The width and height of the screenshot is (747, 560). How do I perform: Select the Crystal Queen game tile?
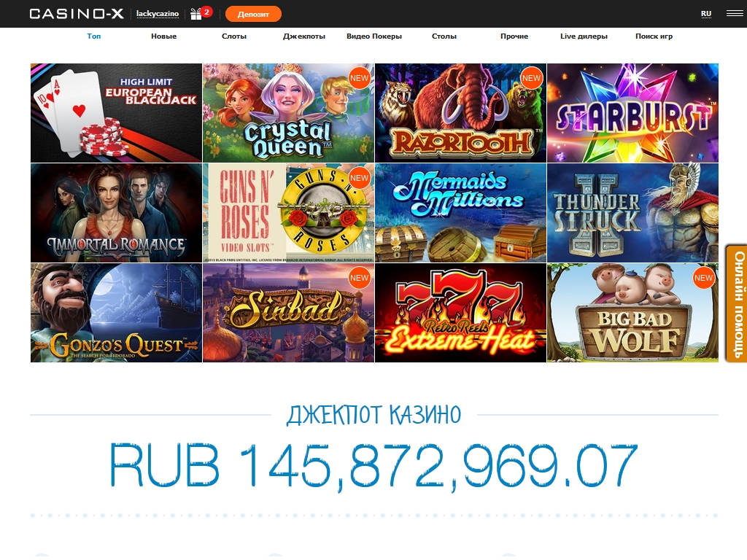point(288,113)
